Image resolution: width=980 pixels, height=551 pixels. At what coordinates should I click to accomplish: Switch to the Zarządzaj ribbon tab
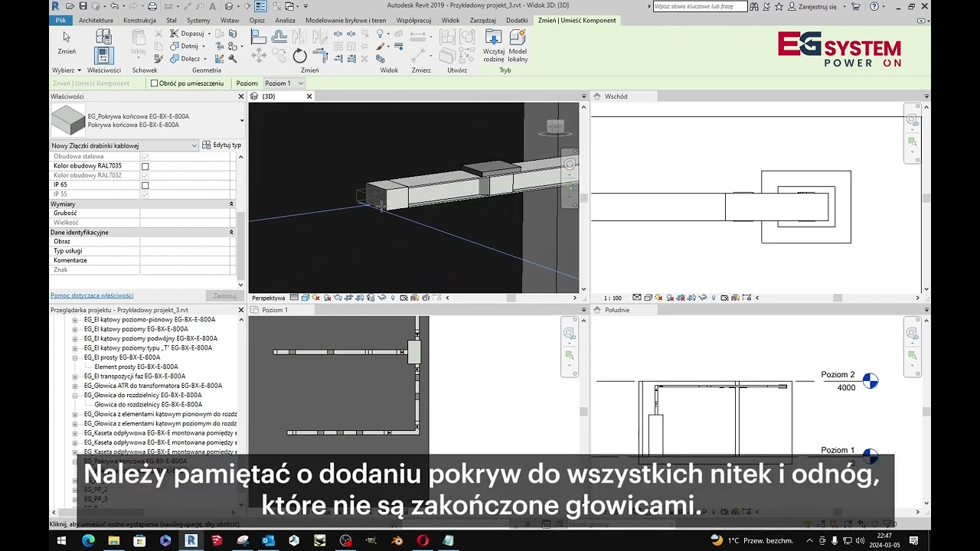(x=482, y=21)
